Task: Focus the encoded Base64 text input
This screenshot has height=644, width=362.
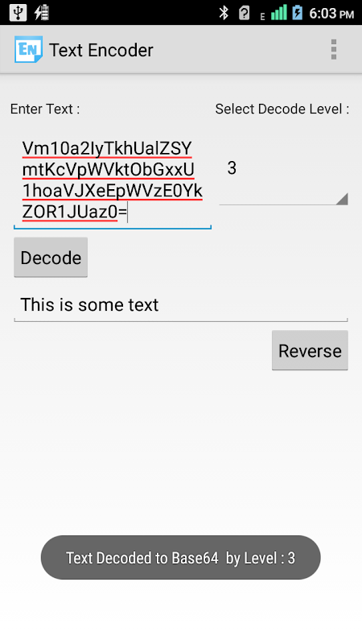Action: tap(113, 180)
